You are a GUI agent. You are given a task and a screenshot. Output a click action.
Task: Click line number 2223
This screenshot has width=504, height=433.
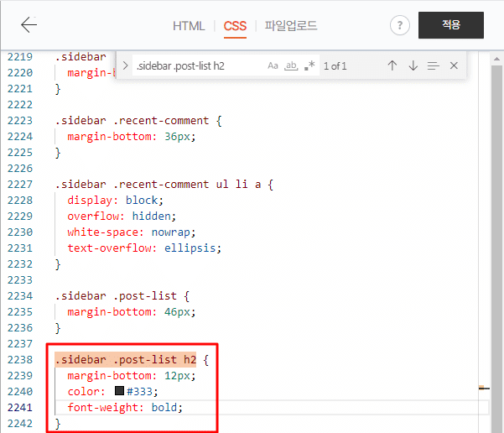pyautogui.click(x=20, y=121)
